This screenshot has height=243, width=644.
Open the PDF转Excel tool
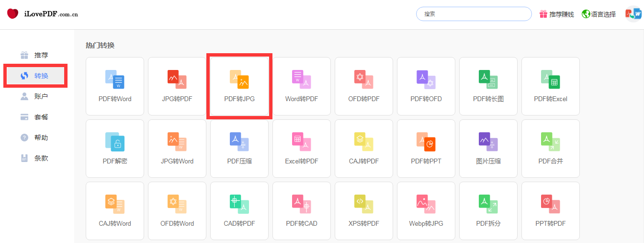click(x=551, y=86)
